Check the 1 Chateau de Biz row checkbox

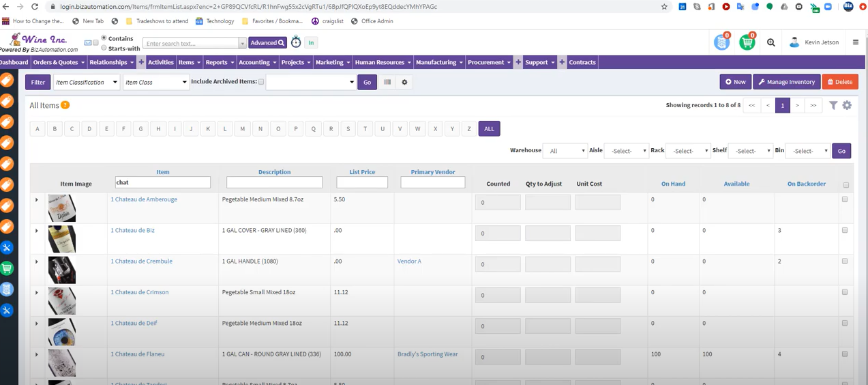[845, 230]
